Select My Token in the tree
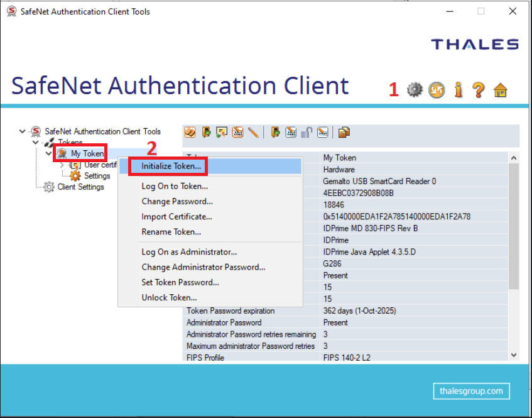Image resolution: width=532 pixels, height=418 pixels. click(87, 153)
